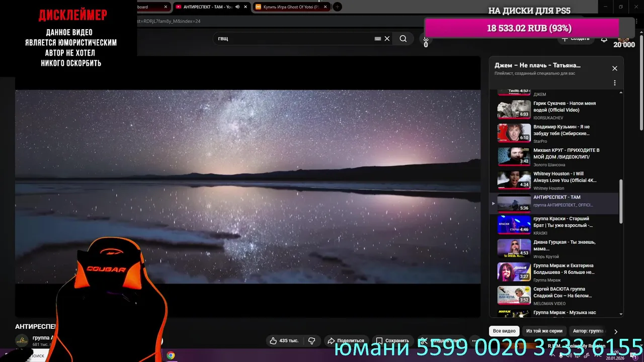Switch to the АНТИРЕСПЕКТ - ТАМ tab
Screen dimensions: 644x362
coord(207,7)
